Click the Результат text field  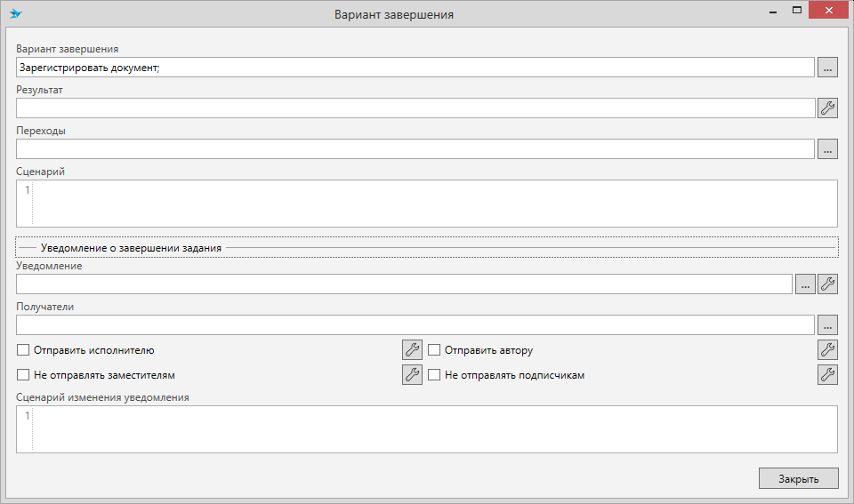tap(415, 108)
